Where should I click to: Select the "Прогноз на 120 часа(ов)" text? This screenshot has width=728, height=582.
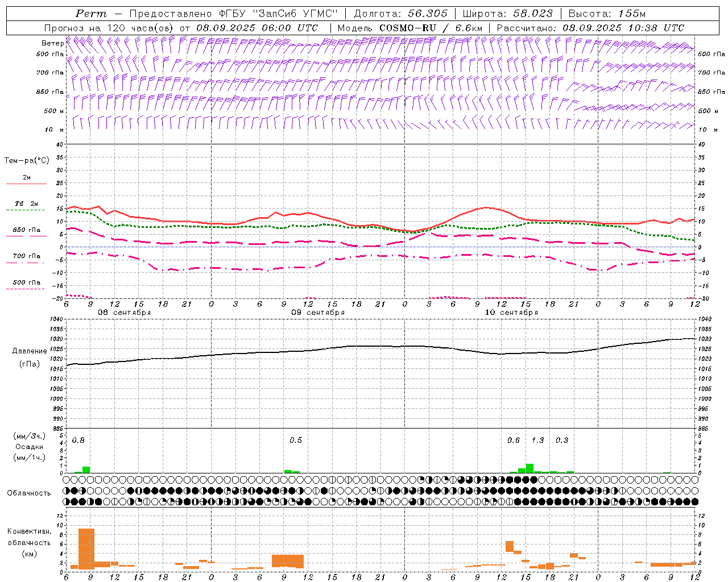pyautogui.click(x=109, y=28)
